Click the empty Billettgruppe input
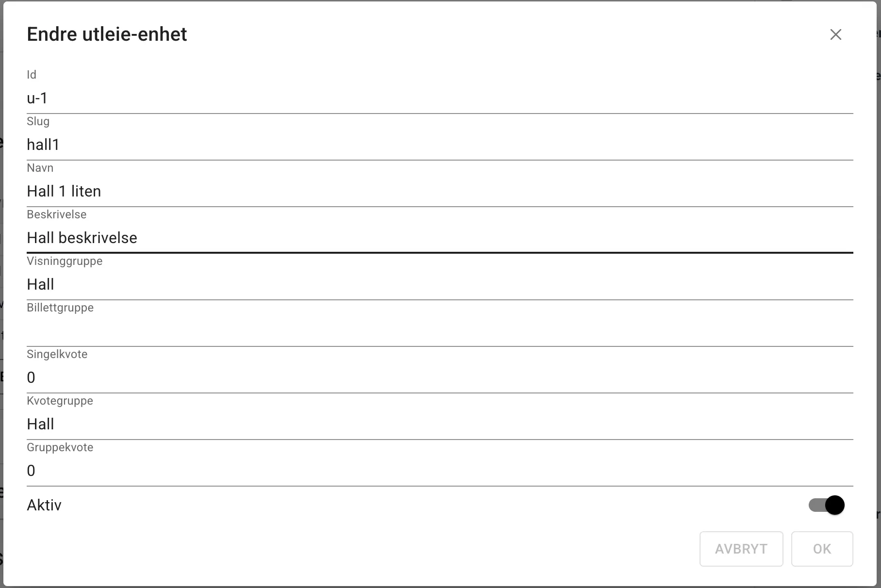881x588 pixels. point(440,331)
